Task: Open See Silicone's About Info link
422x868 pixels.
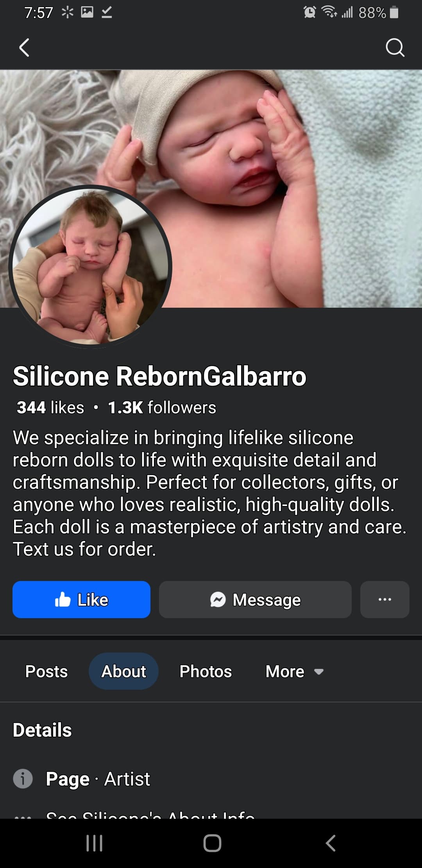Action: [x=150, y=814]
